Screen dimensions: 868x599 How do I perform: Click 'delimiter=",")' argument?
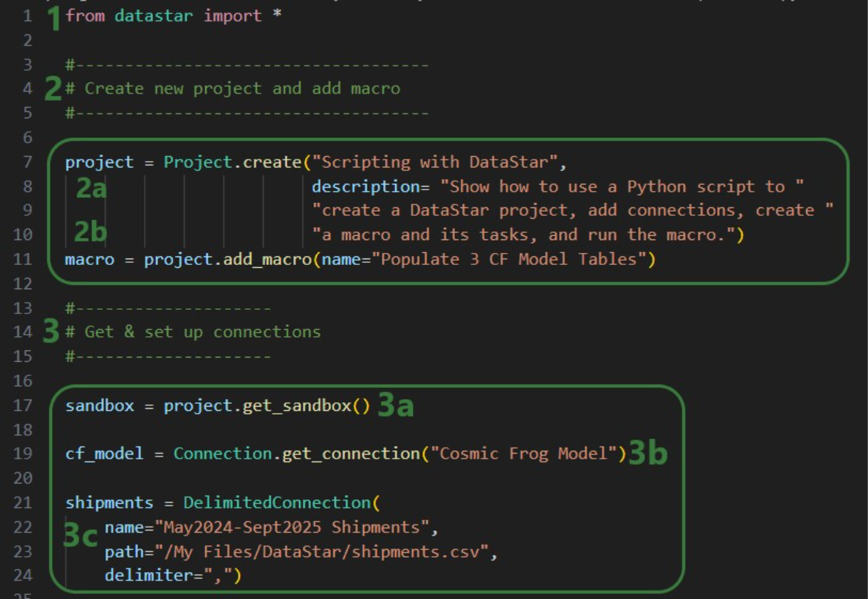173,575
